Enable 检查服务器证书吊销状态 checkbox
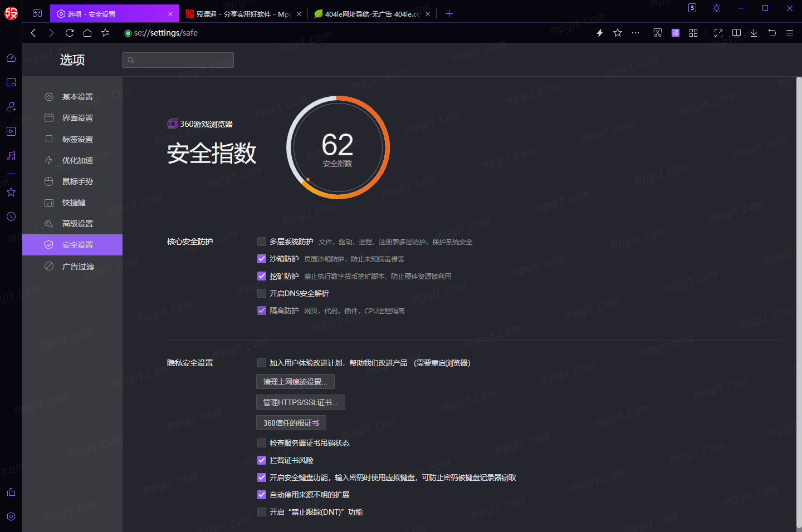This screenshot has height=532, width=802. pos(262,443)
